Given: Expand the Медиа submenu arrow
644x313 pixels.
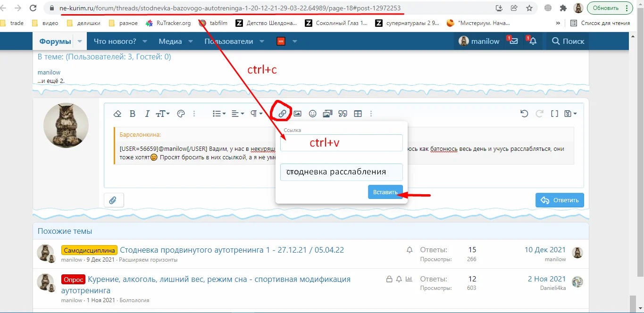Looking at the screenshot, I should click(x=191, y=41).
